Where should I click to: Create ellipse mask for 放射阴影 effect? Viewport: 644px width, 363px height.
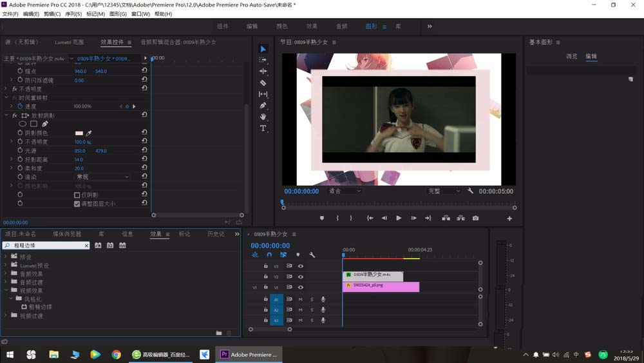point(23,124)
